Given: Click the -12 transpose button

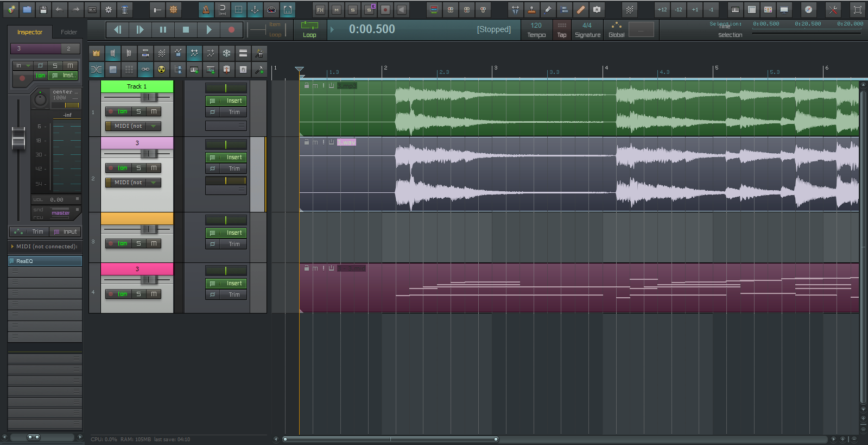Looking at the screenshot, I should click(679, 9).
